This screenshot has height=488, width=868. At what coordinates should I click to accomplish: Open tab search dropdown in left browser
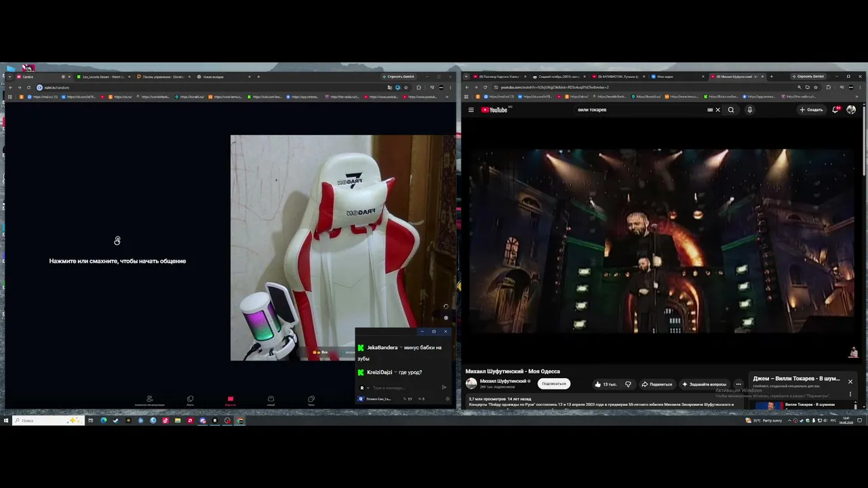(x=9, y=77)
